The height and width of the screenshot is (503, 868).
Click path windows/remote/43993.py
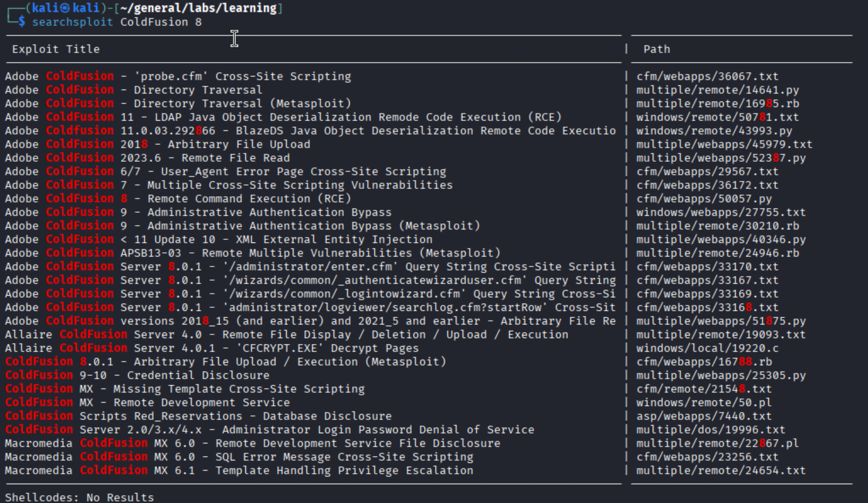(x=714, y=131)
